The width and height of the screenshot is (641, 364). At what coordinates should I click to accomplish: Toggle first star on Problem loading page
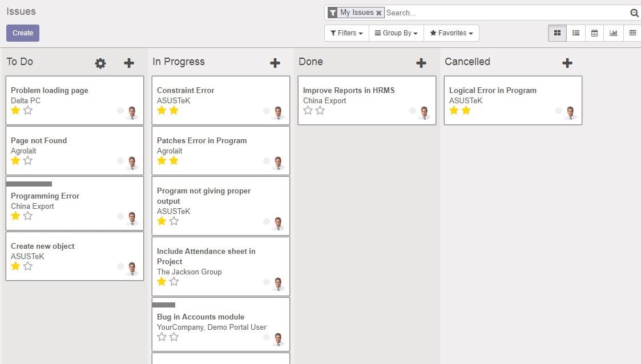click(15, 110)
